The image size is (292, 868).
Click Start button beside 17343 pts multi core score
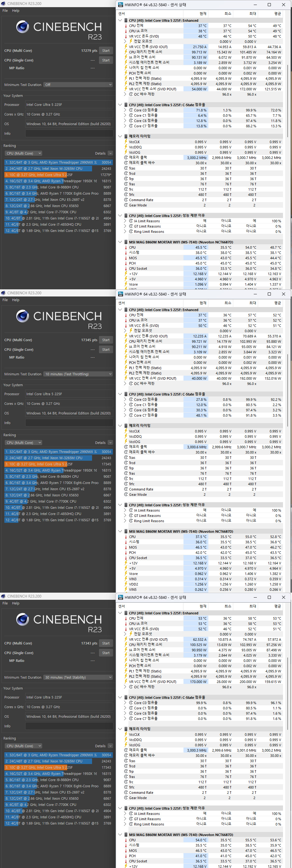[x=106, y=643]
